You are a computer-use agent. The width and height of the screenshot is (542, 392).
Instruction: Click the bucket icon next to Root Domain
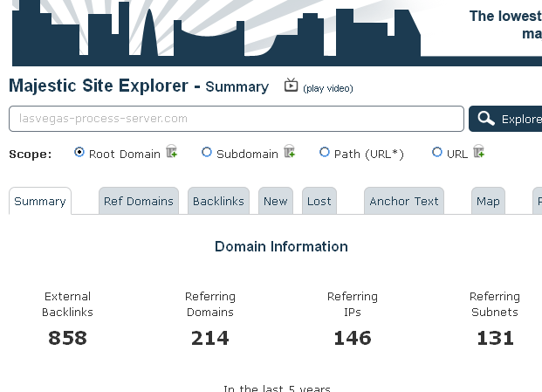pos(172,151)
